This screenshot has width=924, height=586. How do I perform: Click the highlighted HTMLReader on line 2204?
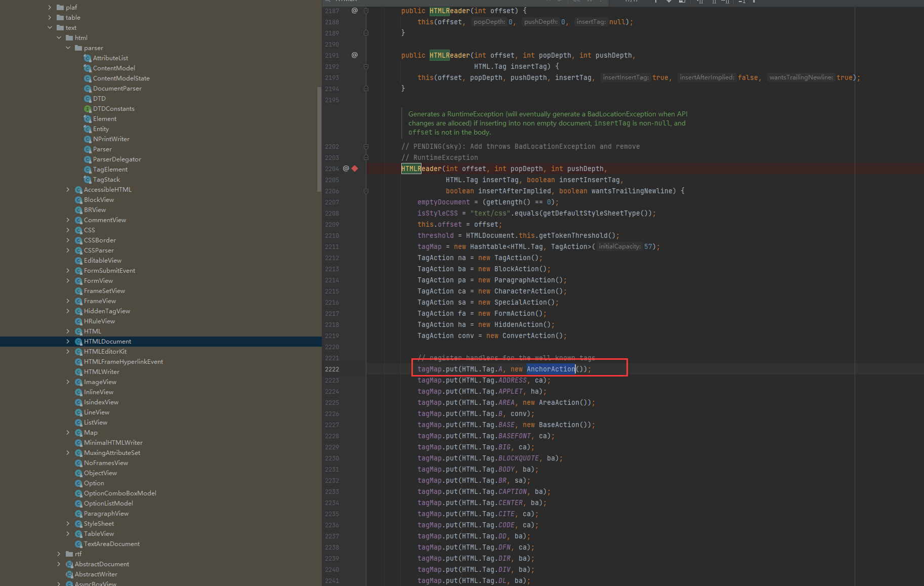pos(422,169)
